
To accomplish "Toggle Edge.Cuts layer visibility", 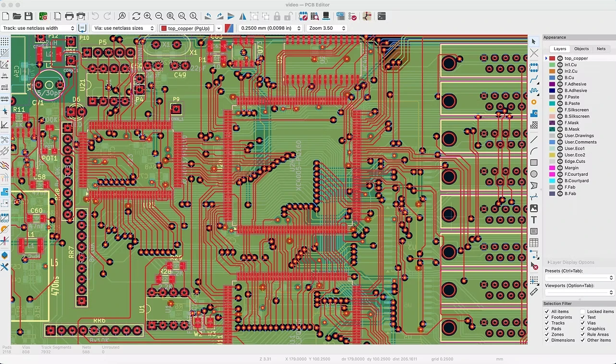I will [x=560, y=161].
